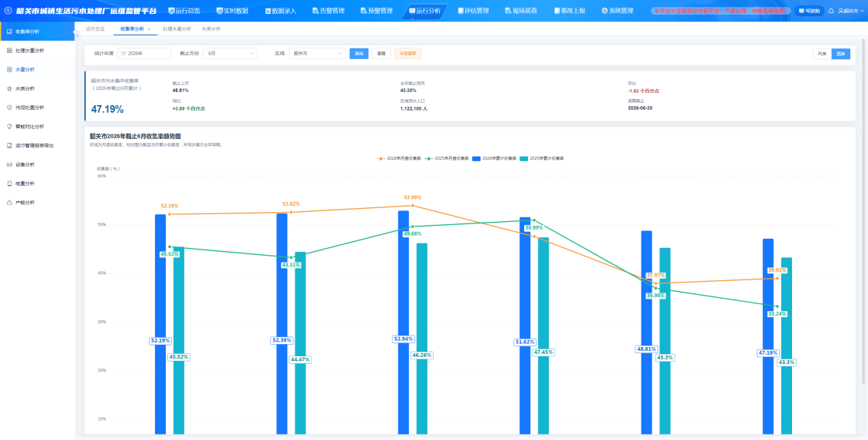Open 预警管理 in the top navigation
This screenshot has width=868, height=440.
coord(376,11)
